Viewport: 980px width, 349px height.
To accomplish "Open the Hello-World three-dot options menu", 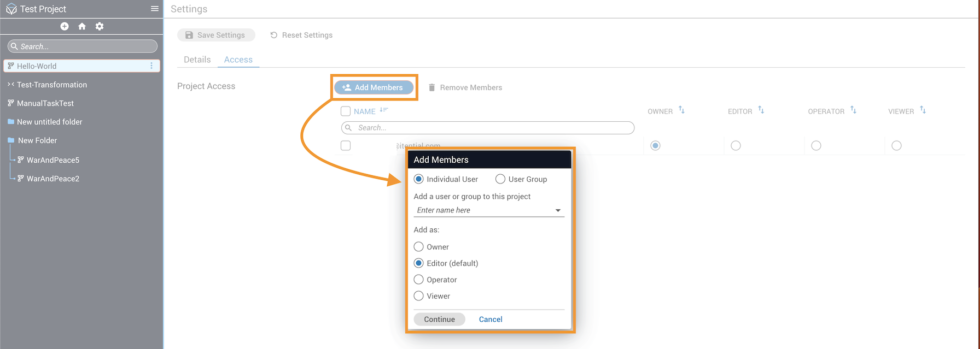I will tap(151, 66).
